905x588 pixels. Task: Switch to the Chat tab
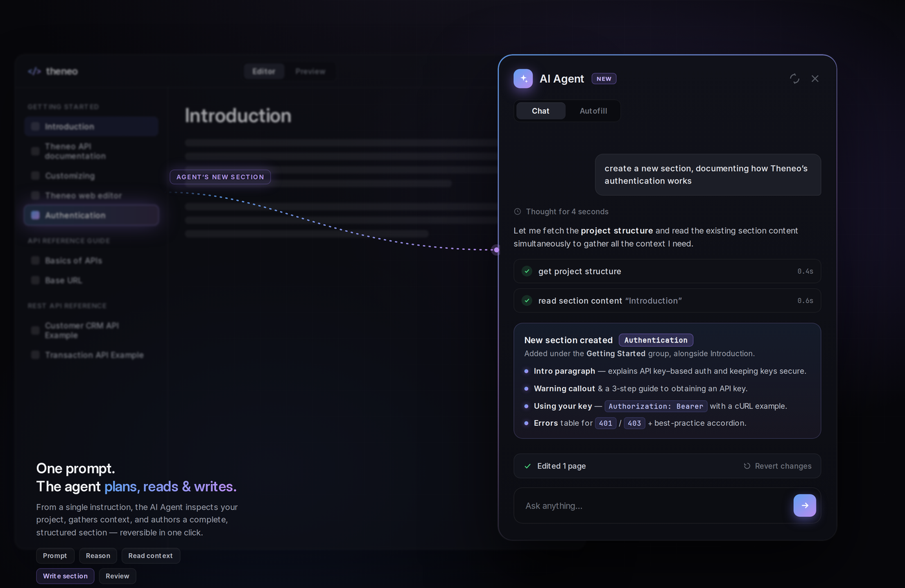(540, 111)
